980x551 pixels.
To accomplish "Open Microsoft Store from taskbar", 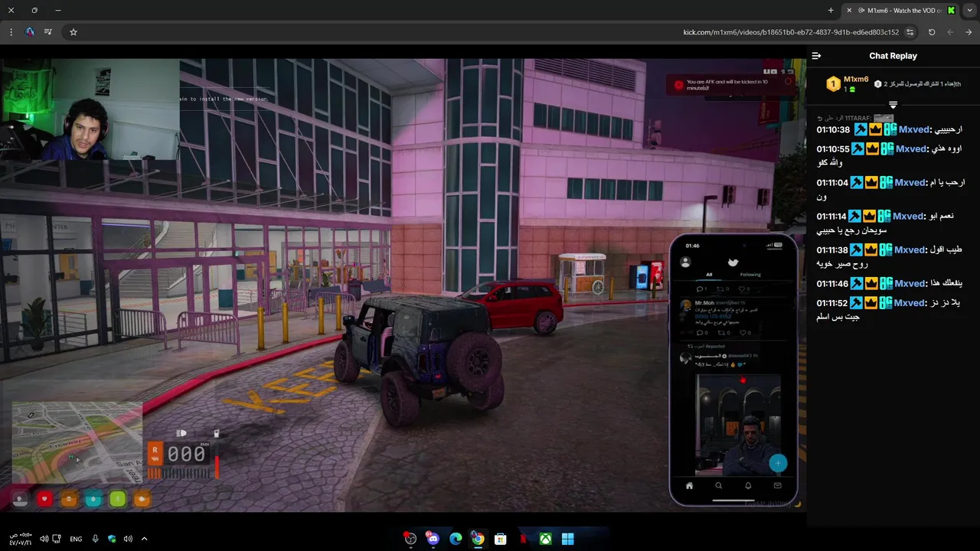I will [x=500, y=539].
